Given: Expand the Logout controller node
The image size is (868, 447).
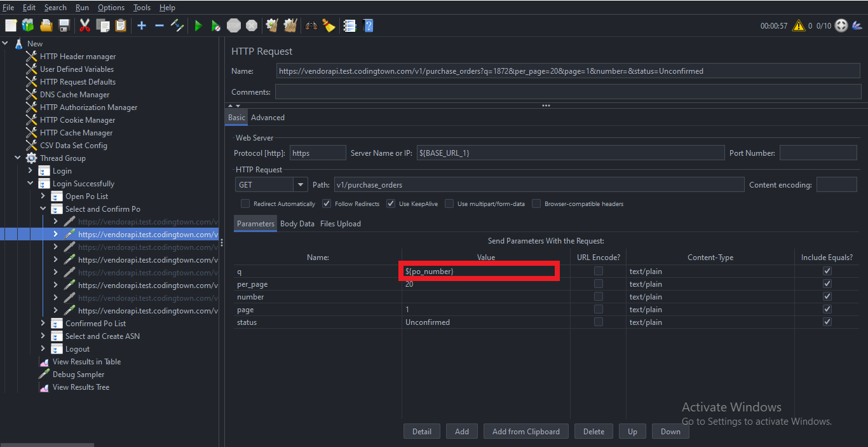Looking at the screenshot, I should [x=43, y=349].
